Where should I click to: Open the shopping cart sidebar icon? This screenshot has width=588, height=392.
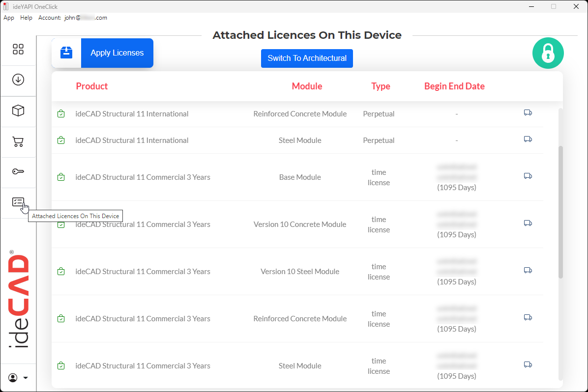[x=18, y=142]
